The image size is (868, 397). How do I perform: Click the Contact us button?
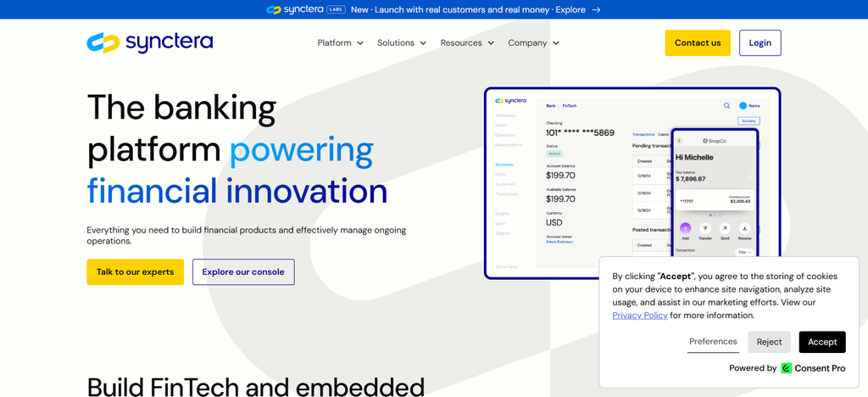point(698,42)
